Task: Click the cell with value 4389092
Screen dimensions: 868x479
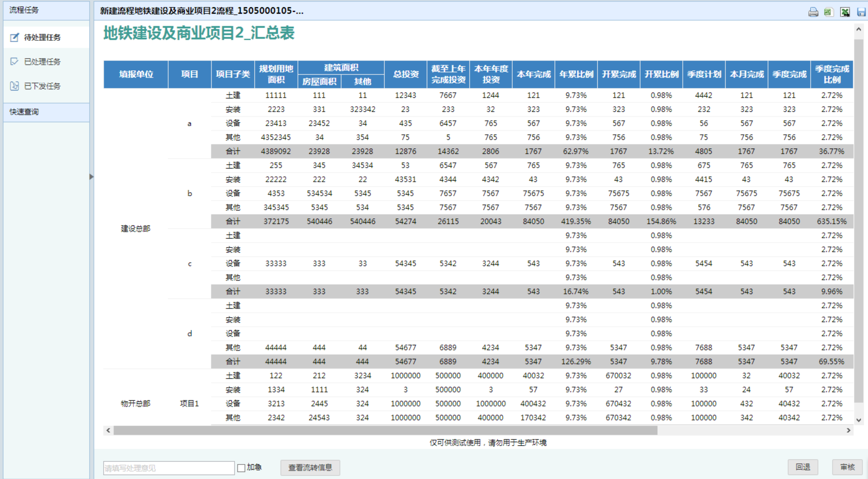Action: [276, 152]
